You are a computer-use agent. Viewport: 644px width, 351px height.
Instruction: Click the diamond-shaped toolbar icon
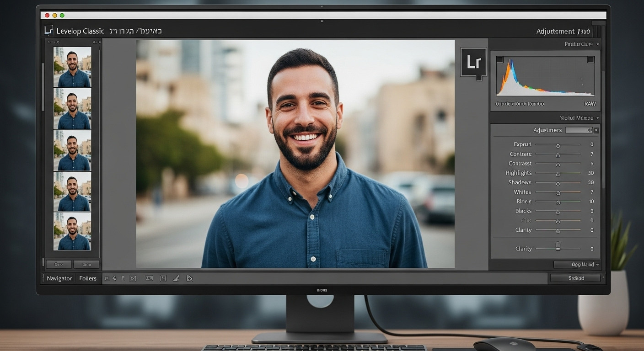pos(114,278)
